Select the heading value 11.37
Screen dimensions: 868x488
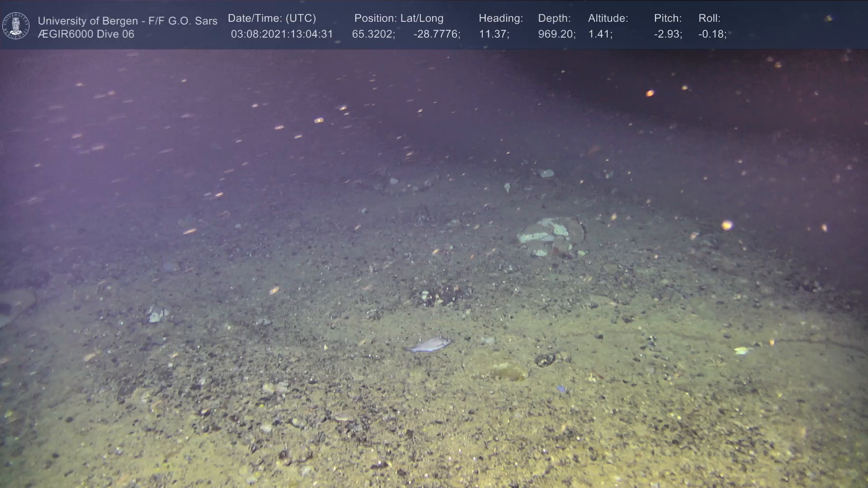(x=494, y=34)
